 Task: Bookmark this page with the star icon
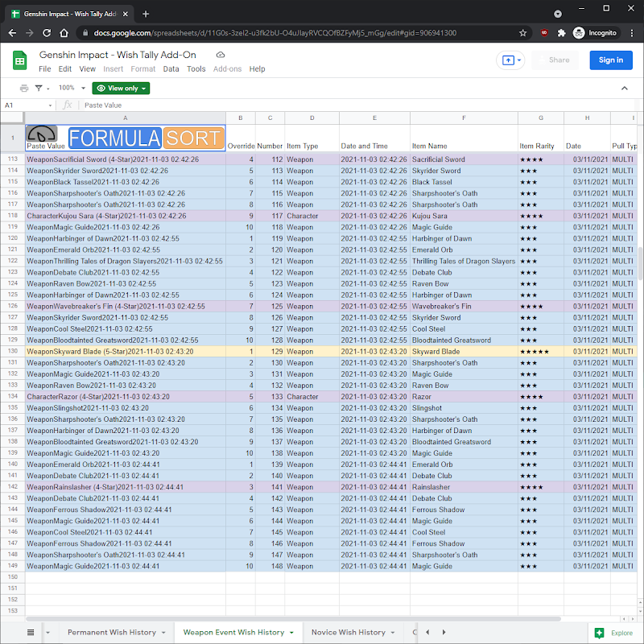[522, 33]
